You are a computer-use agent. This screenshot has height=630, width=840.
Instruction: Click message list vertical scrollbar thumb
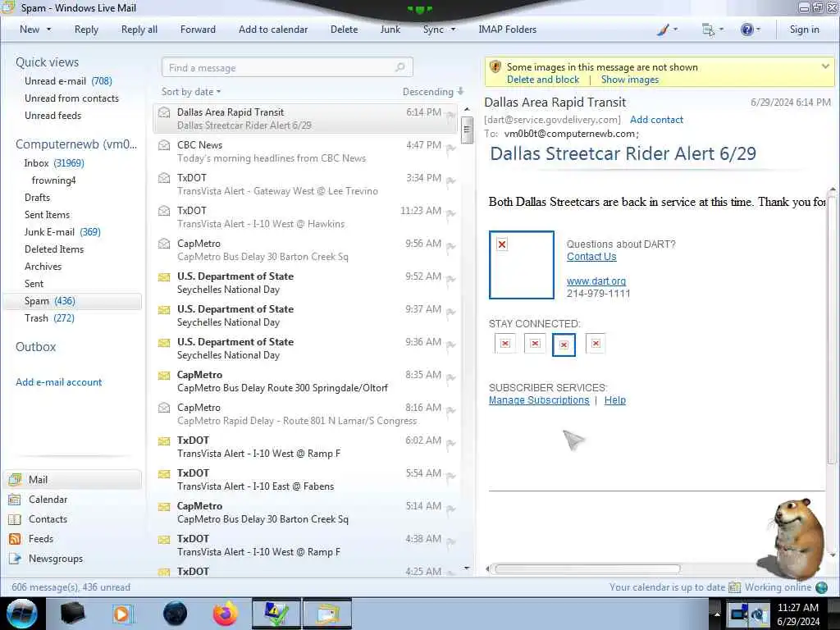coord(467,130)
